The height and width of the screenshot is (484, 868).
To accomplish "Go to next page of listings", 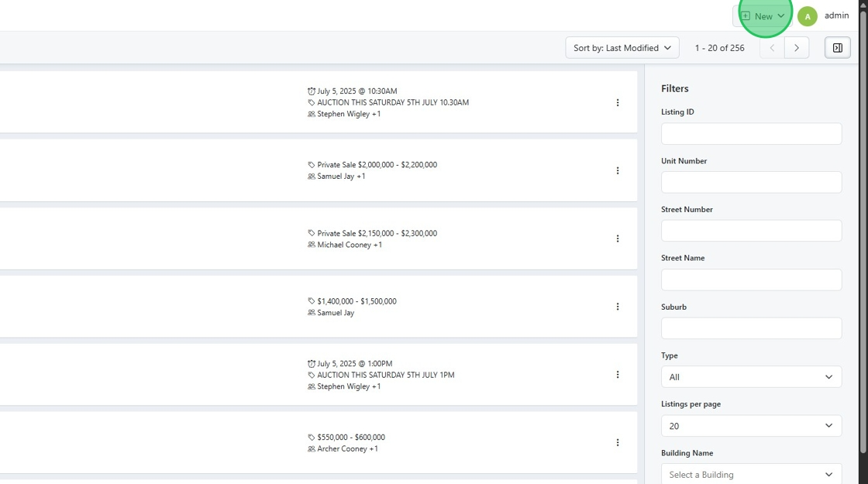I will [797, 48].
